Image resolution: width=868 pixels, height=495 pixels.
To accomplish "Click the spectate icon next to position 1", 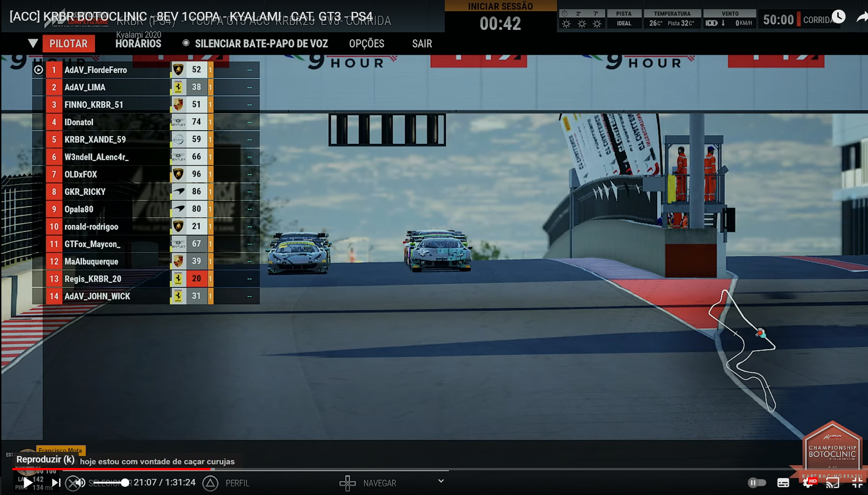I will coord(38,70).
